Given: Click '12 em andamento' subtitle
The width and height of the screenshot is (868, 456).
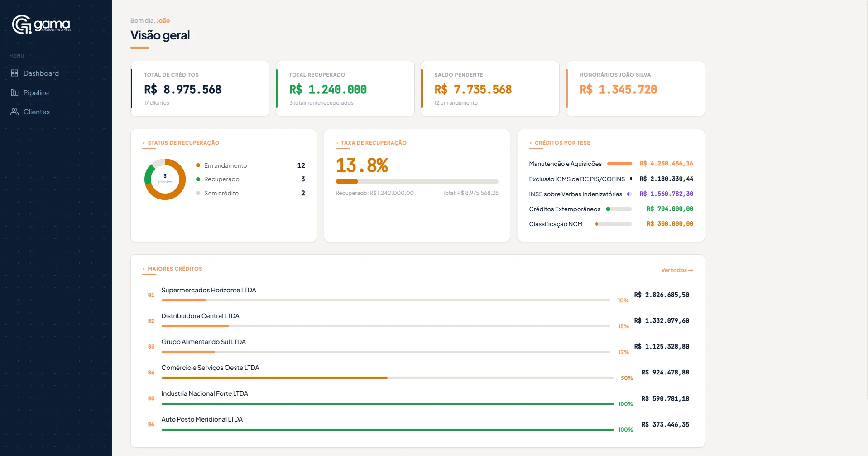Looking at the screenshot, I should click(456, 103).
